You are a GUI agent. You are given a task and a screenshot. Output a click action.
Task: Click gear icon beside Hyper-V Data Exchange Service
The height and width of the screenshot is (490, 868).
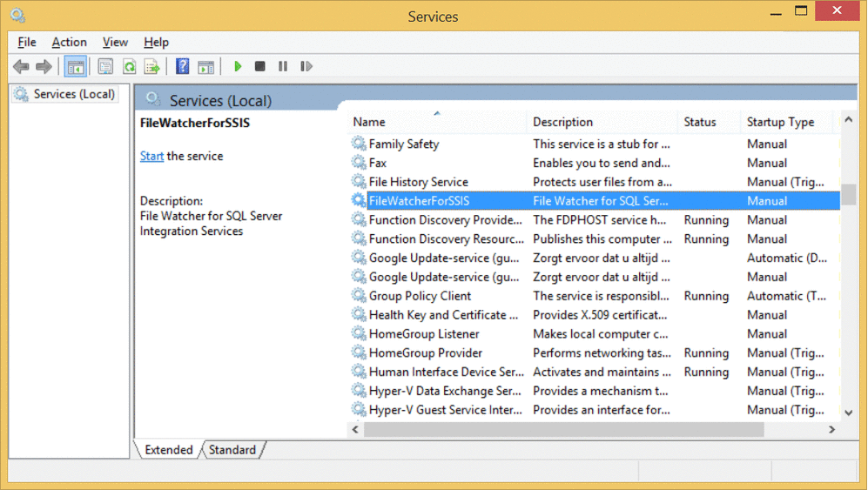[359, 390]
